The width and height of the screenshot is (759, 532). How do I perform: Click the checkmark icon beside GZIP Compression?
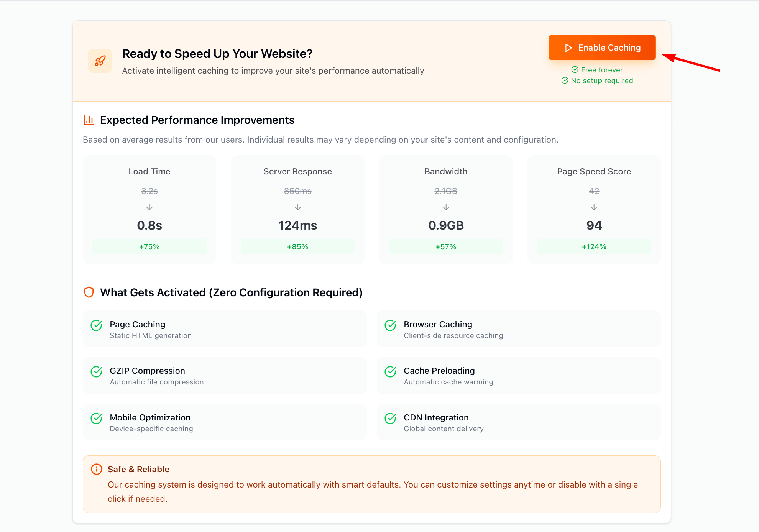click(97, 372)
